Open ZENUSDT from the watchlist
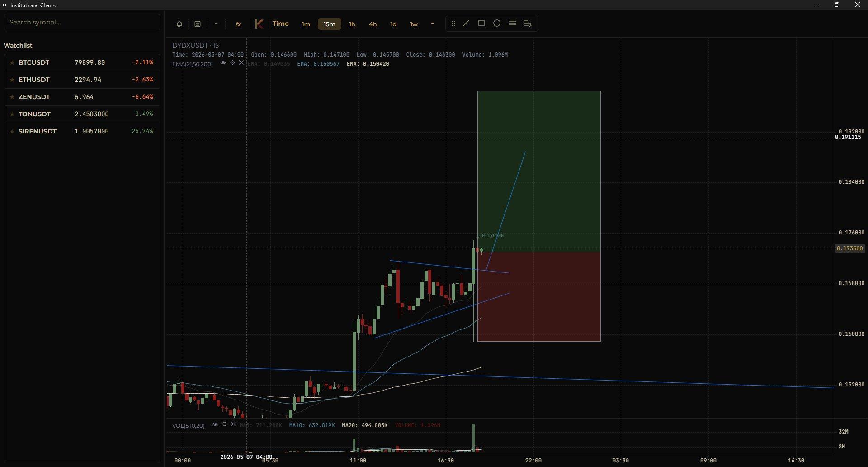Screen dimensions: 868x467 pyautogui.click(x=82, y=97)
